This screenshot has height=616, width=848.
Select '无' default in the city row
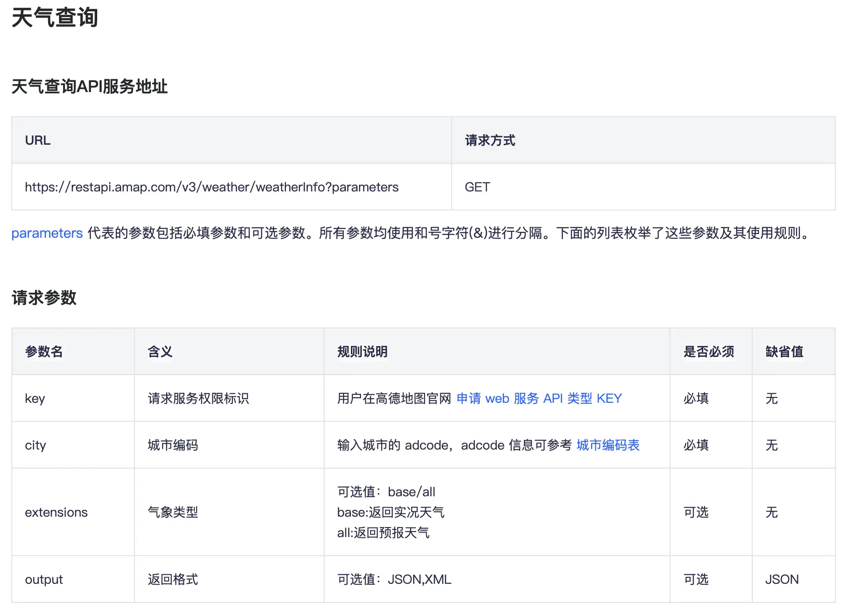click(772, 445)
